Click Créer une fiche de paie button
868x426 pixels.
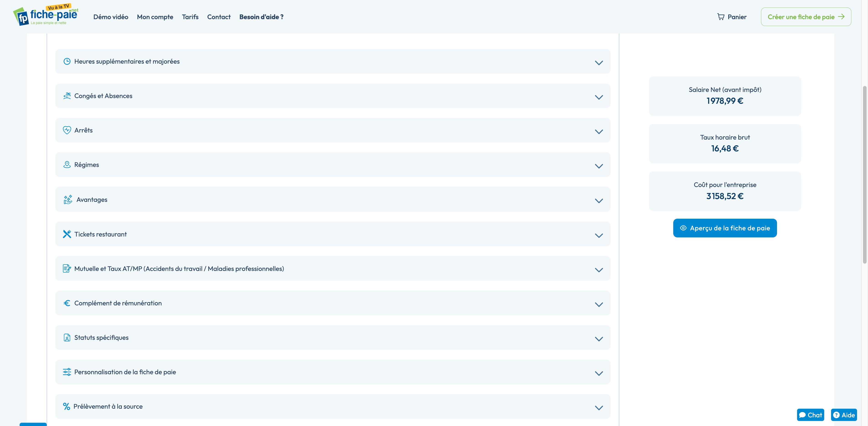(x=806, y=17)
